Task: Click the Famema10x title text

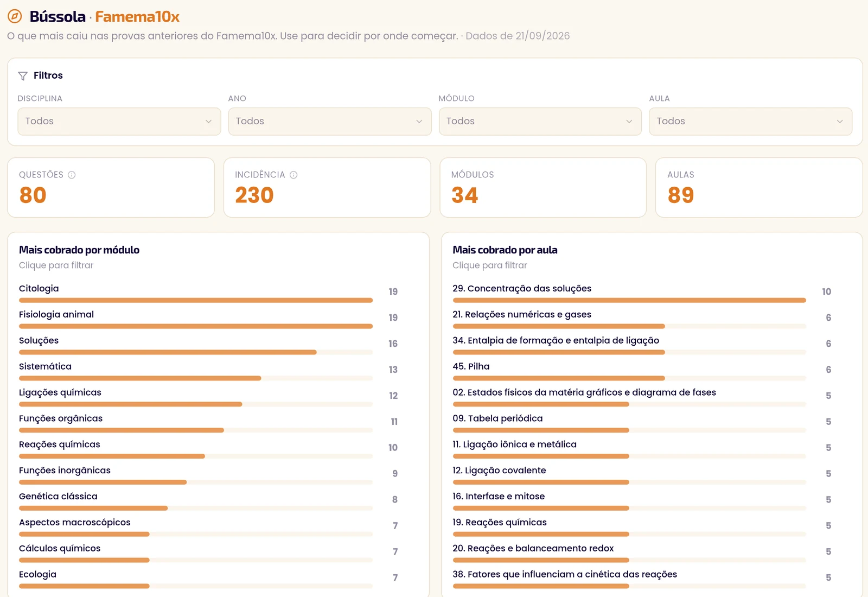Action: pyautogui.click(x=137, y=17)
